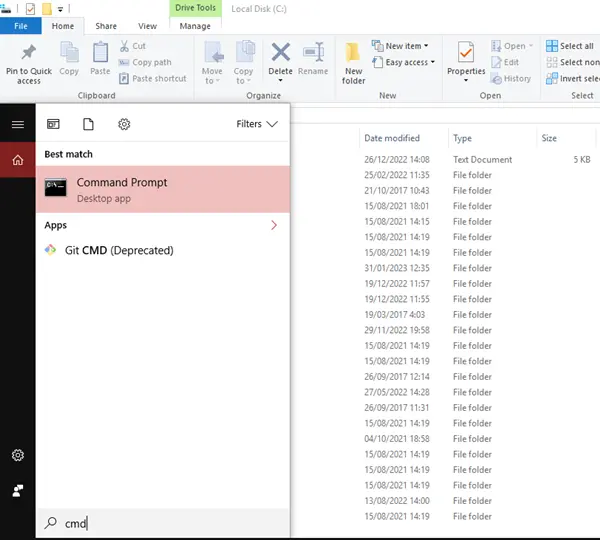Click the Copy icon in Clipboard group
600x540 pixels.
[x=69, y=52]
